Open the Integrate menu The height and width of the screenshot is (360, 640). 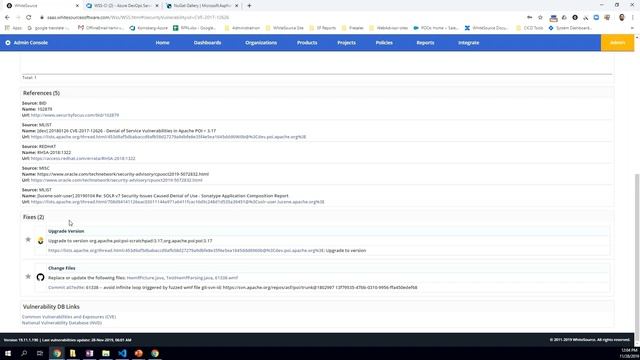click(x=469, y=42)
